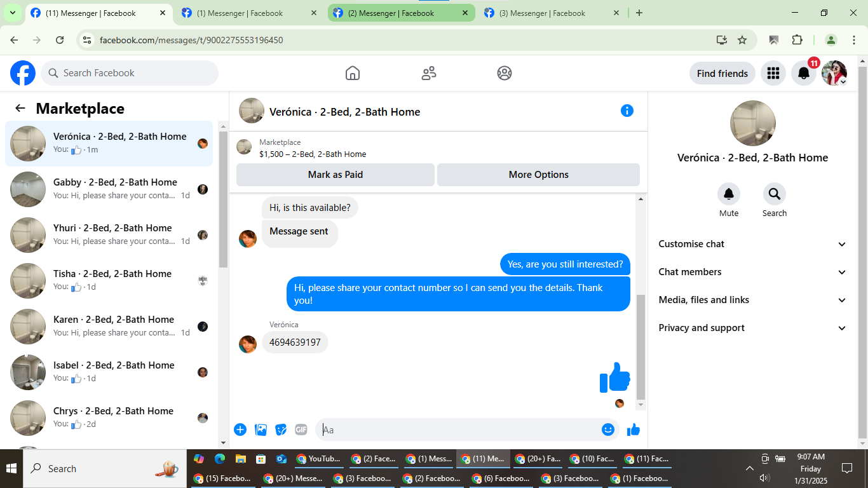Open the Chrome extensions puzzle icon

point(797,40)
